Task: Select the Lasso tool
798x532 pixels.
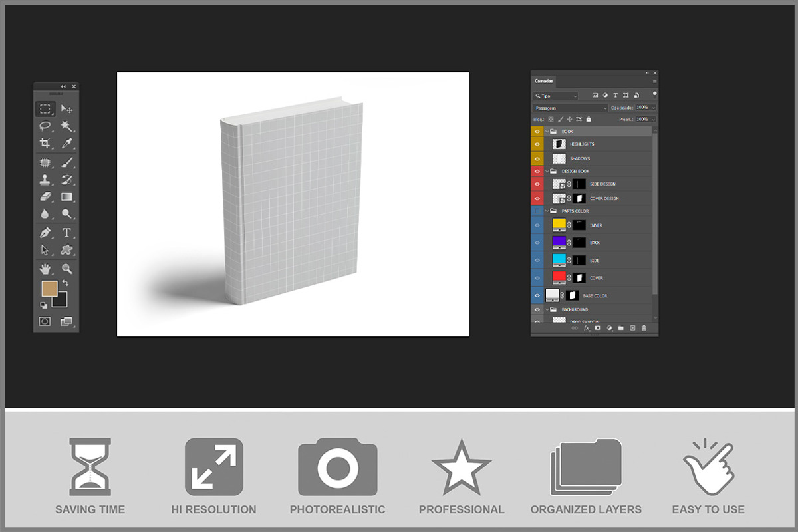Action: click(45, 126)
